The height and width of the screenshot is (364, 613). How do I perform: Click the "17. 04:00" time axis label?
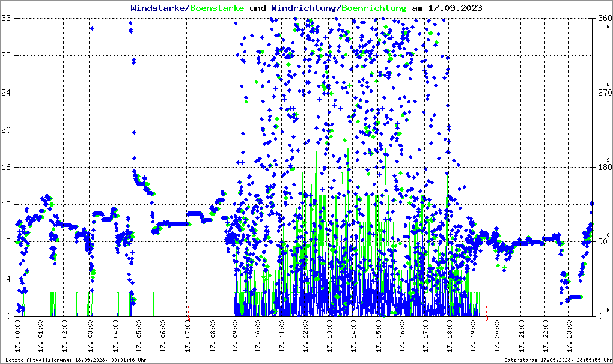(x=115, y=336)
